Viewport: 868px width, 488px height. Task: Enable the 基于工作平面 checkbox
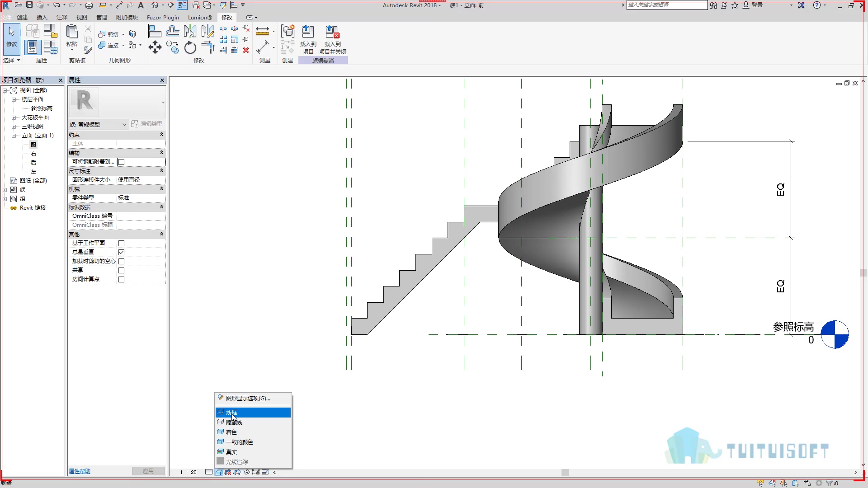[x=121, y=243]
